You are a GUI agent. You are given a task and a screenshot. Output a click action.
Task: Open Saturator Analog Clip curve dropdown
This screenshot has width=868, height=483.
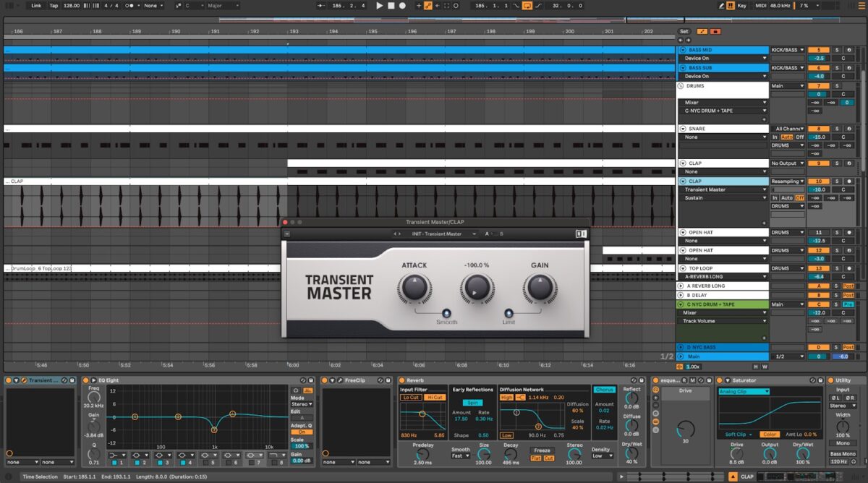[x=744, y=391]
